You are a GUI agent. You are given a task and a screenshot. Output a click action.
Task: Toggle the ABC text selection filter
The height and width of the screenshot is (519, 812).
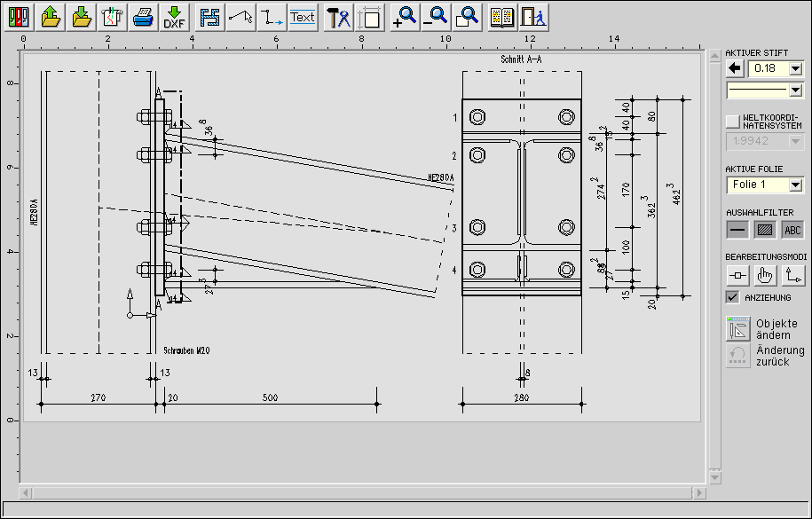(x=792, y=229)
